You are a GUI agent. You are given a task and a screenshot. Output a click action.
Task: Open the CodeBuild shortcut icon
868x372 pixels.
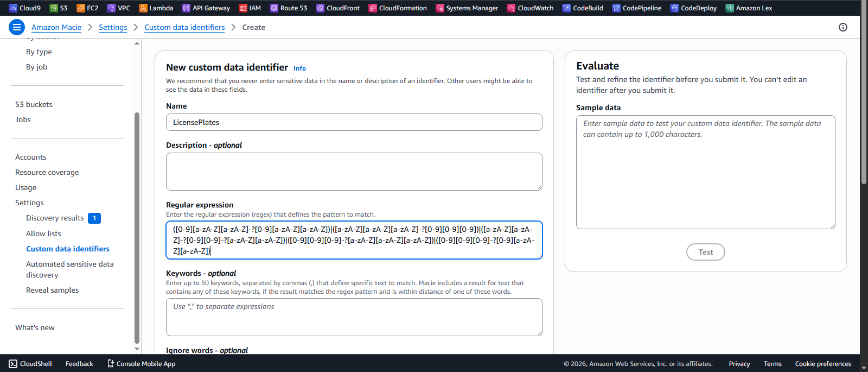[566, 8]
